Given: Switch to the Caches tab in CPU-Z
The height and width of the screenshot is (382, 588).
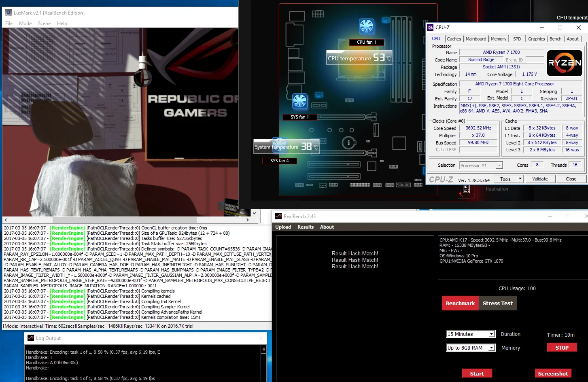Looking at the screenshot, I should coord(454,39).
